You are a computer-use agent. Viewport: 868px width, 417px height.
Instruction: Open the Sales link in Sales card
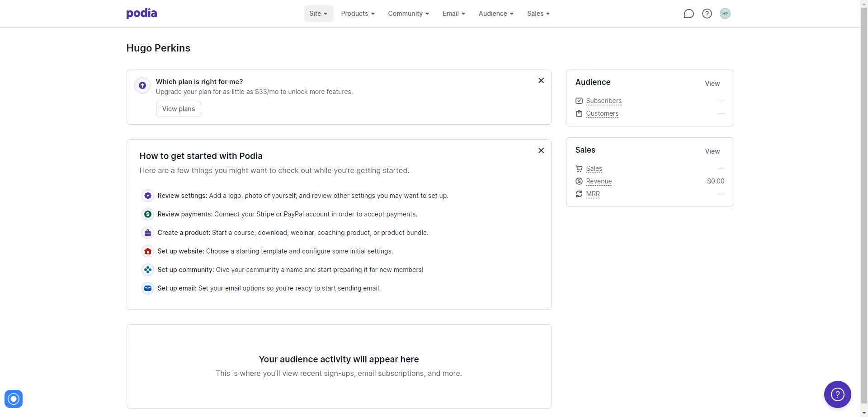tap(594, 169)
